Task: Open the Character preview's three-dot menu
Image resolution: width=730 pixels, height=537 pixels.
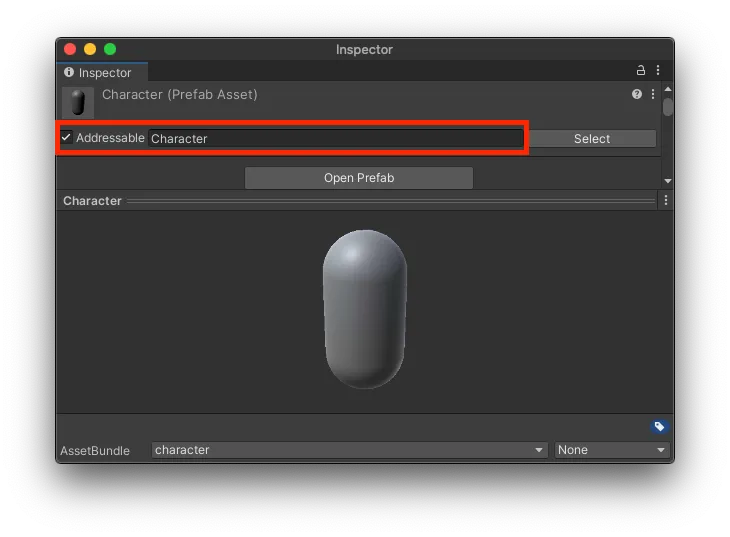Action: tap(666, 201)
